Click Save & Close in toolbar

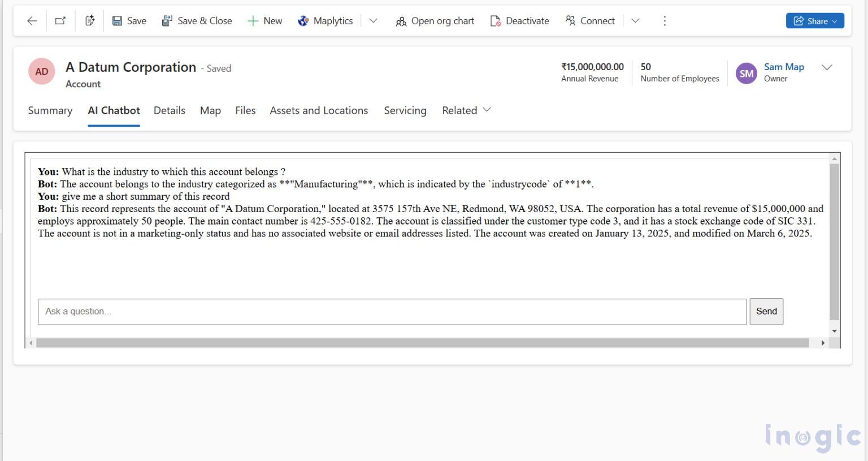(197, 21)
